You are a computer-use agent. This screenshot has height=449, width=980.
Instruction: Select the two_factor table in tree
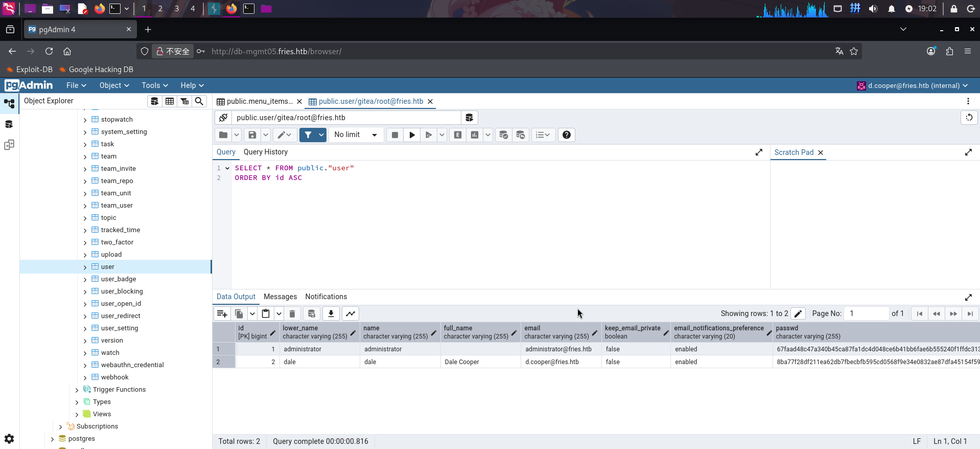pyautogui.click(x=117, y=242)
